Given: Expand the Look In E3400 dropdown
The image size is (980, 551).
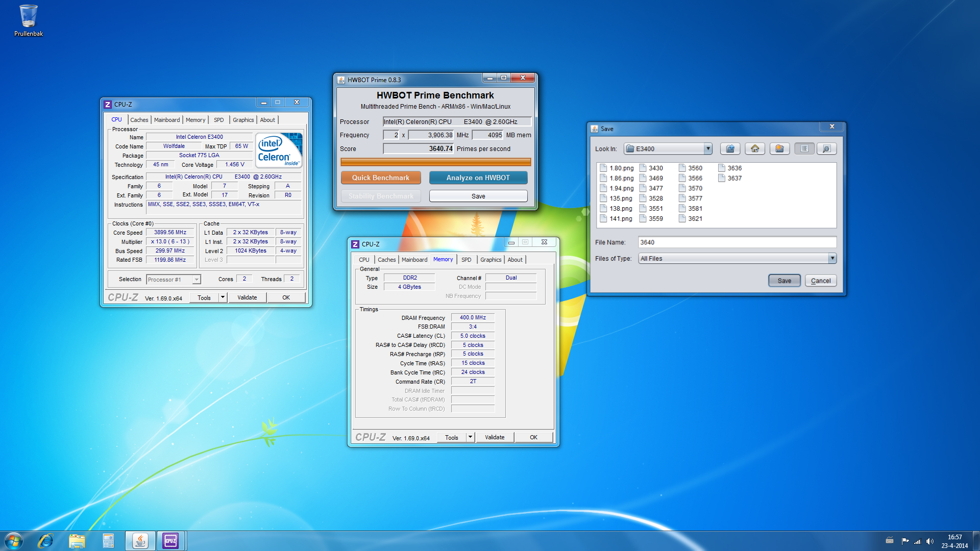Looking at the screenshot, I should (708, 148).
